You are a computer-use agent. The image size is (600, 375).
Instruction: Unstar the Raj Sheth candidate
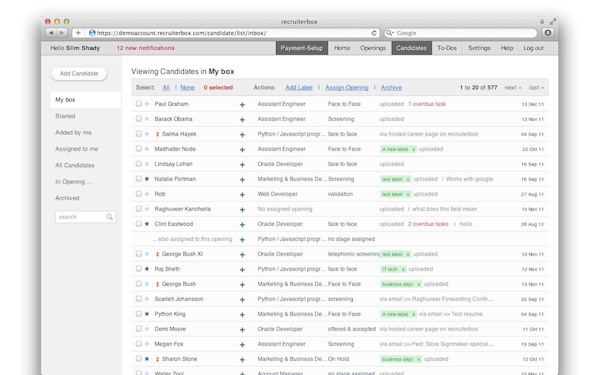147,269
